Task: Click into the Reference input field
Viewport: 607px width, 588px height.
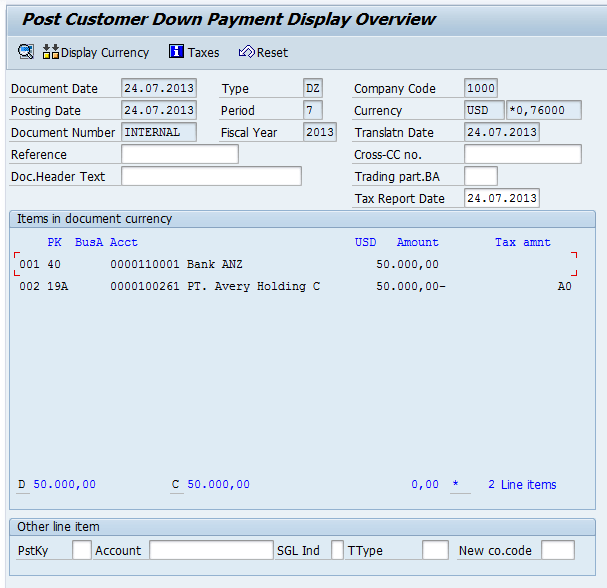Action: point(180,154)
